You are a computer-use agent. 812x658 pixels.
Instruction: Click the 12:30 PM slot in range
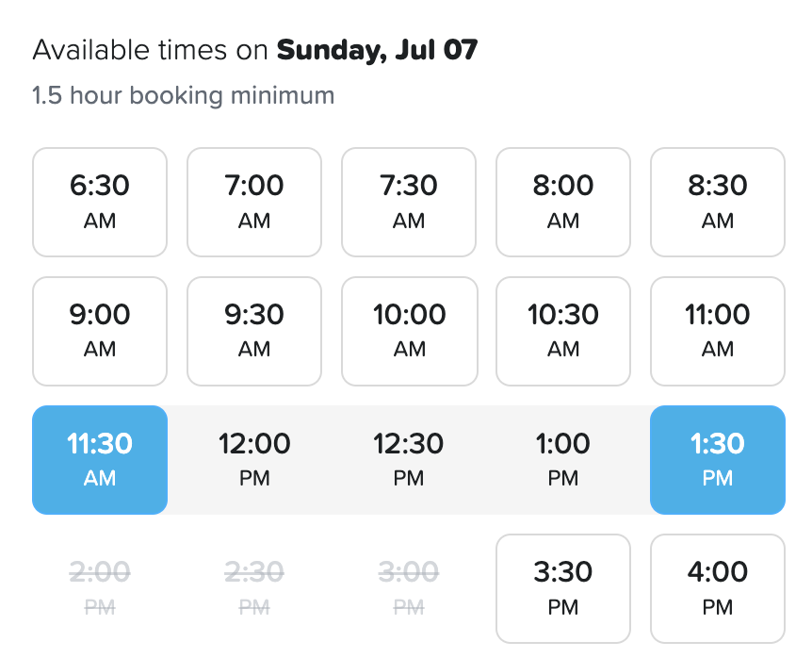click(409, 459)
